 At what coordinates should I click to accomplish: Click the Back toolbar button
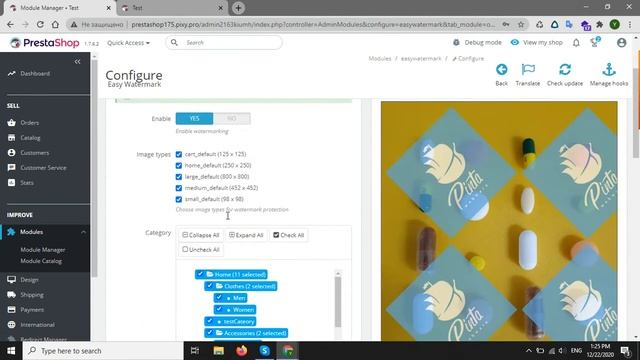click(502, 75)
